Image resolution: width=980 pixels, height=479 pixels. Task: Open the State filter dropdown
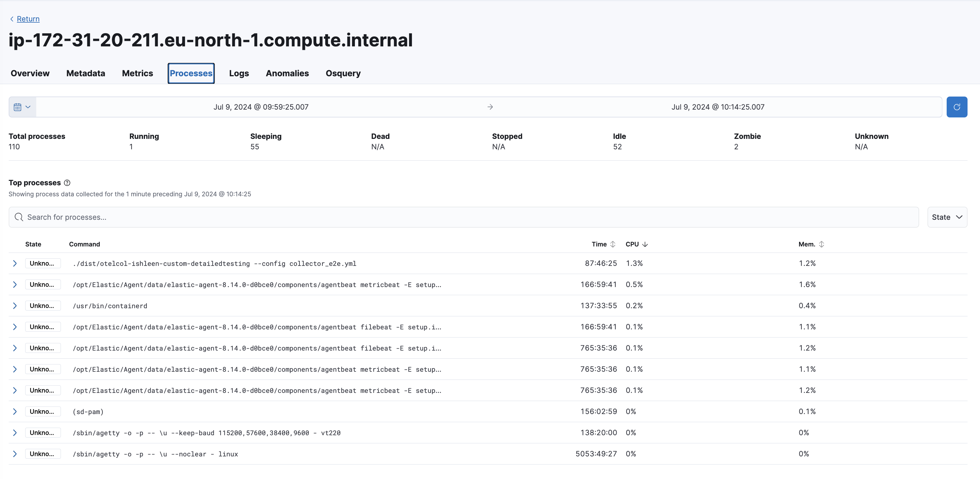(947, 217)
